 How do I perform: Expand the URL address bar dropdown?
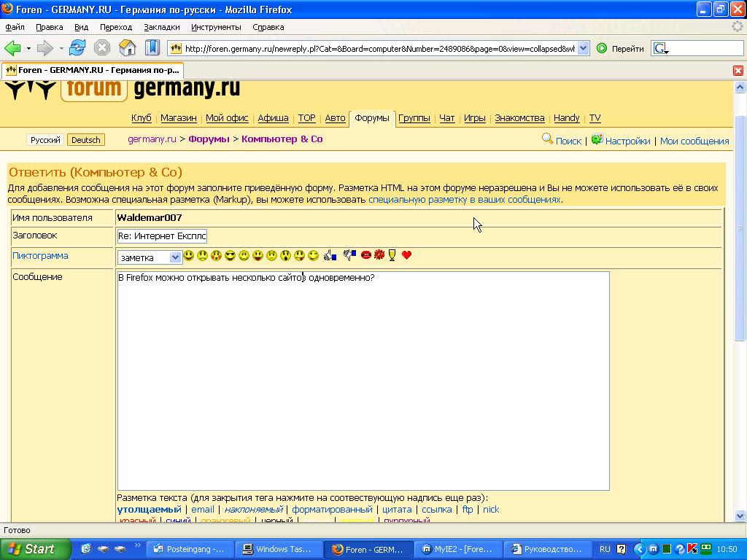(x=583, y=49)
